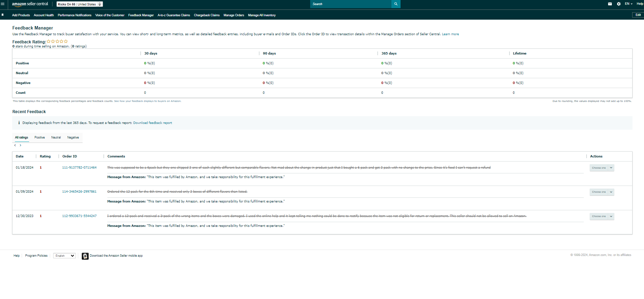The width and height of the screenshot is (644, 299).
Task: Click the '90 days' column heading
Action: (269, 54)
